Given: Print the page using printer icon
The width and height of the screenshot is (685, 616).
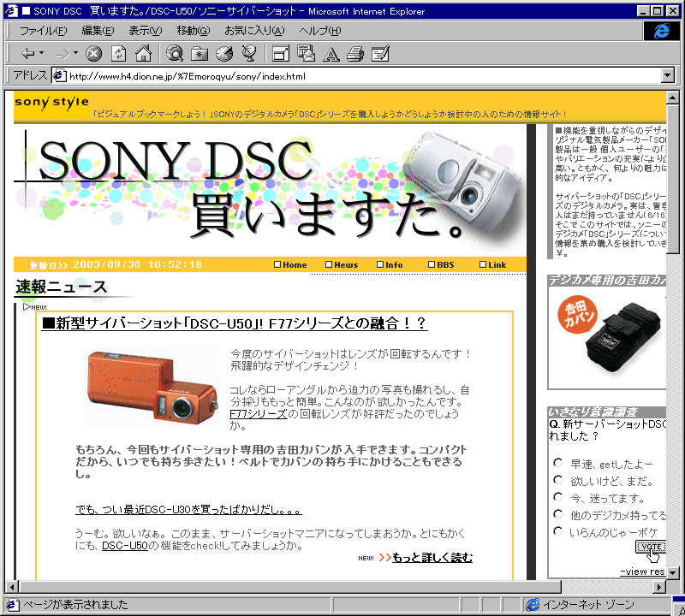Looking at the screenshot, I should tap(355, 54).
